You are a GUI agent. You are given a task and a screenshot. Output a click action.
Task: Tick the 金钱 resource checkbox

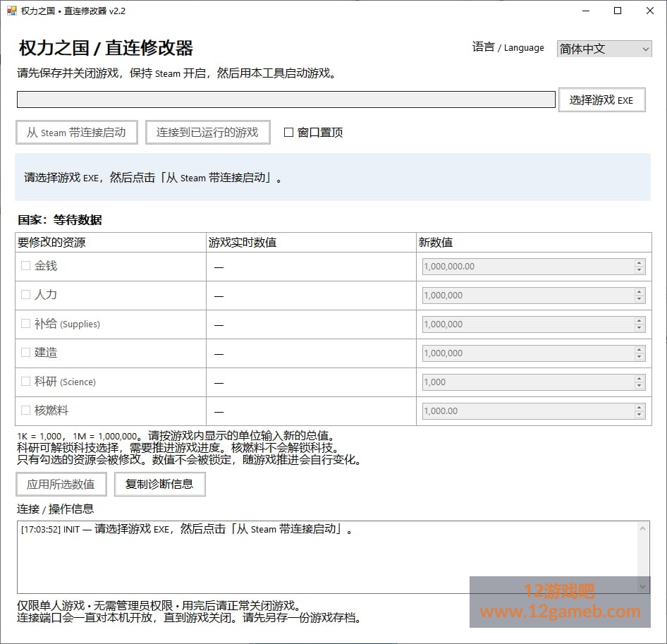point(25,266)
